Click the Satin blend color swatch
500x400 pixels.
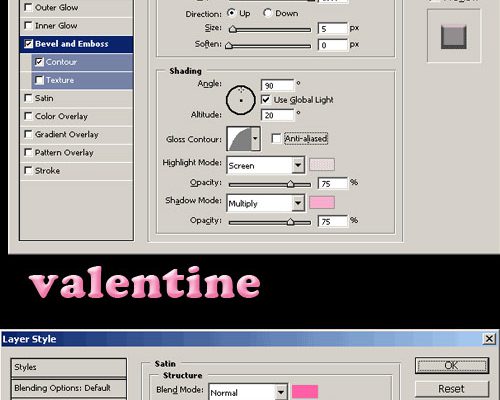coord(305,392)
